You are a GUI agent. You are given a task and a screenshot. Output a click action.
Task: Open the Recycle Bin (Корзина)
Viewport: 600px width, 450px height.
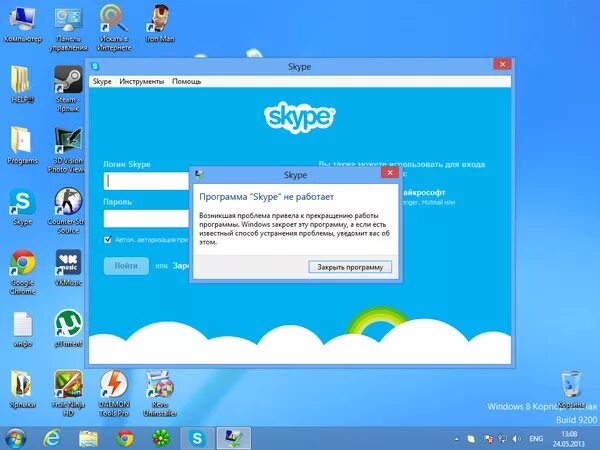click(x=571, y=389)
